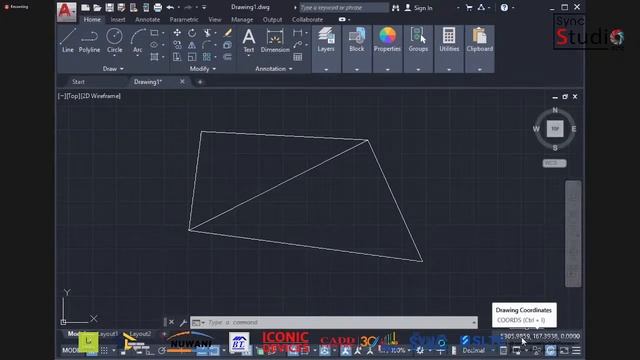Open the Utilities panel dropdown
640x360 pixels.
(449, 70)
